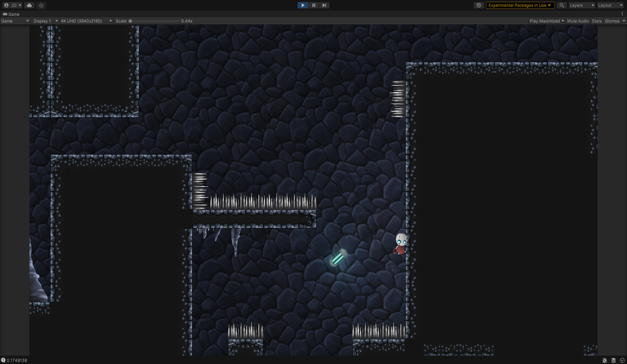Screen dimensions: 627x364
Task: Toggle Mute Audio for the Game view
Action: pyautogui.click(x=578, y=21)
